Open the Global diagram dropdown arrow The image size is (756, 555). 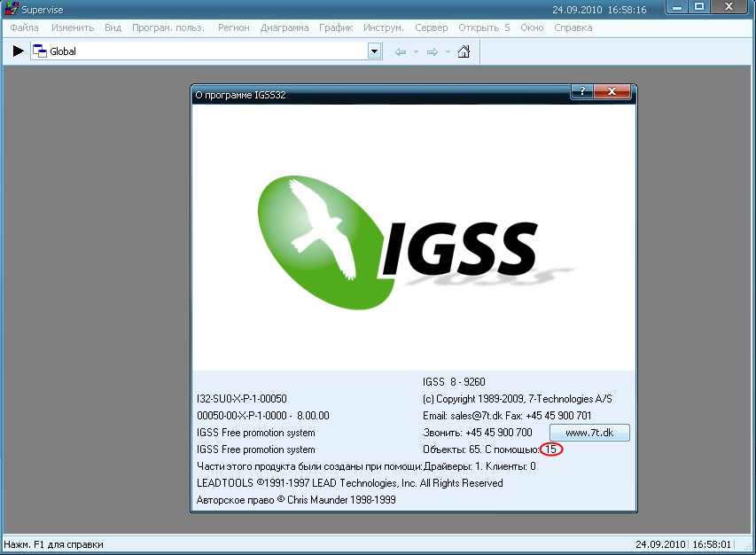point(375,51)
